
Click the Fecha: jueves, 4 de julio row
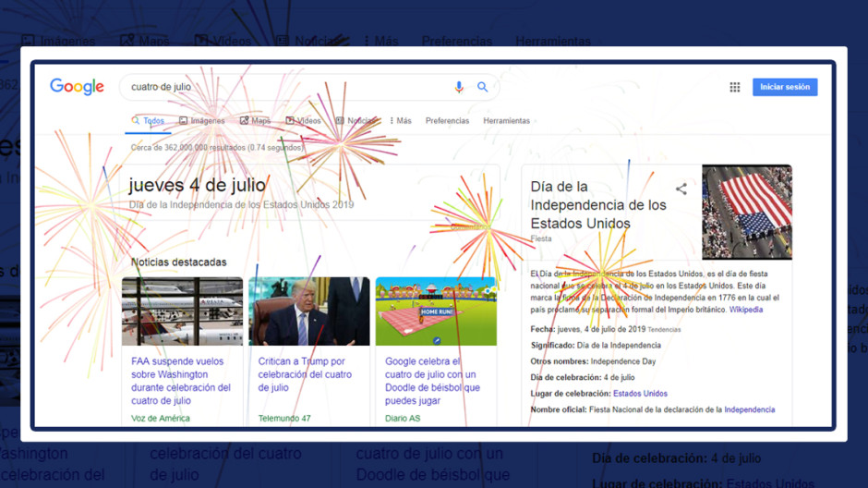click(x=606, y=329)
